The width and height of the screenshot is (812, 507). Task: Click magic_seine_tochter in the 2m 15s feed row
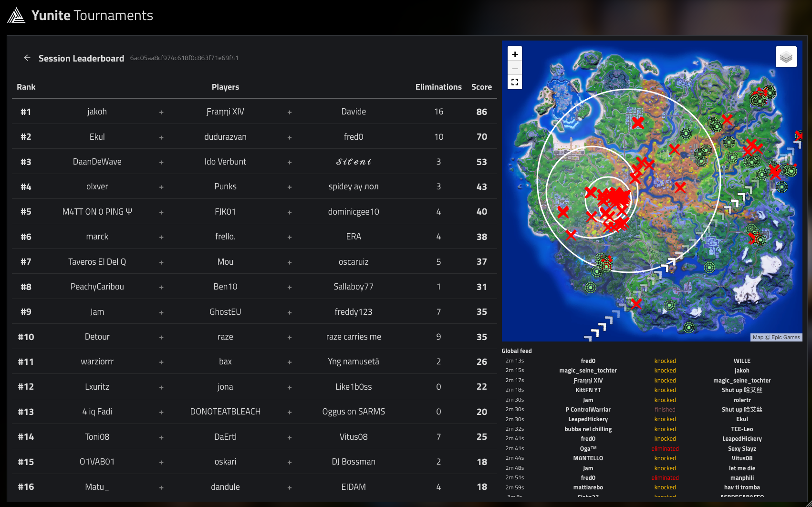pos(588,371)
